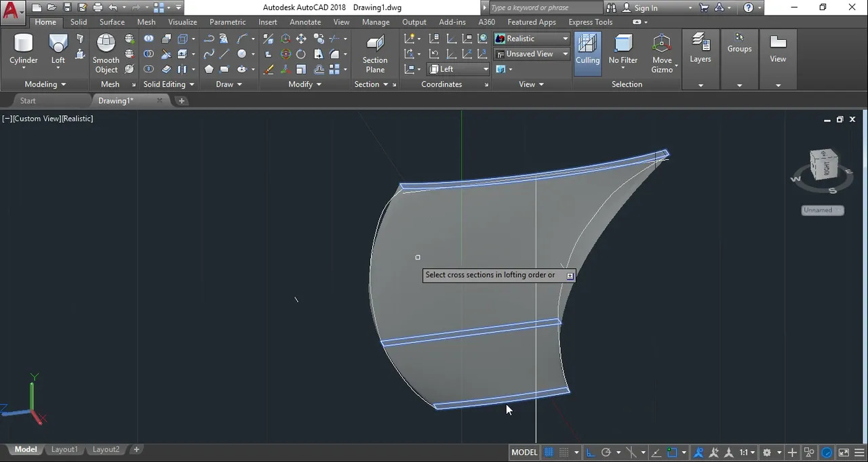This screenshot has width=868, height=462.
Task: Click the MODEL space button in status bar
Action: click(524, 453)
